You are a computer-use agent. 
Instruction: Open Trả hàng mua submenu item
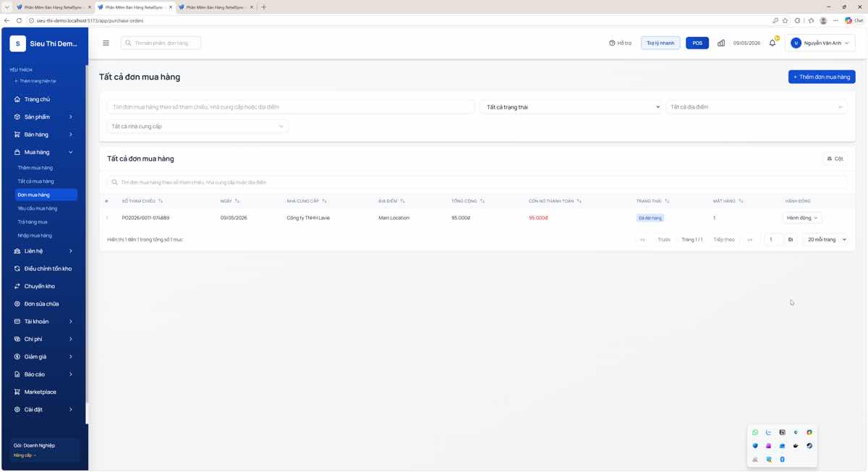click(33, 222)
